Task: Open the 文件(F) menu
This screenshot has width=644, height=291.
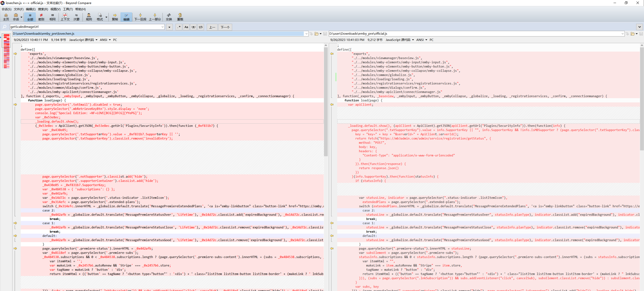Action: click(x=19, y=9)
